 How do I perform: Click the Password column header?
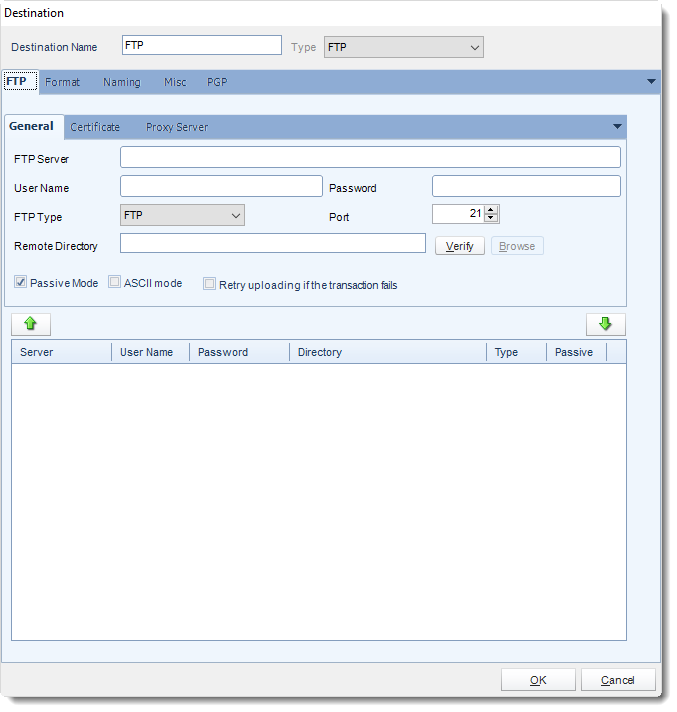point(239,352)
